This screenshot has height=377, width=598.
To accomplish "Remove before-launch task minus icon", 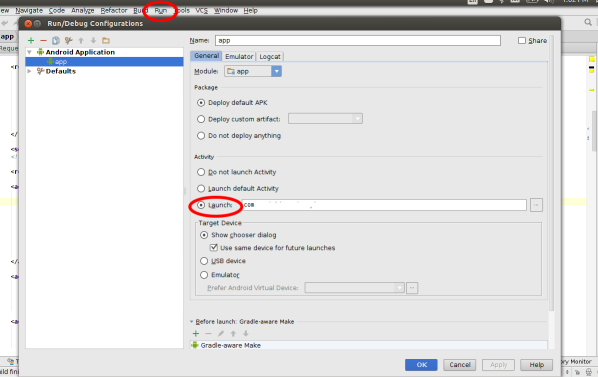I will [208, 334].
